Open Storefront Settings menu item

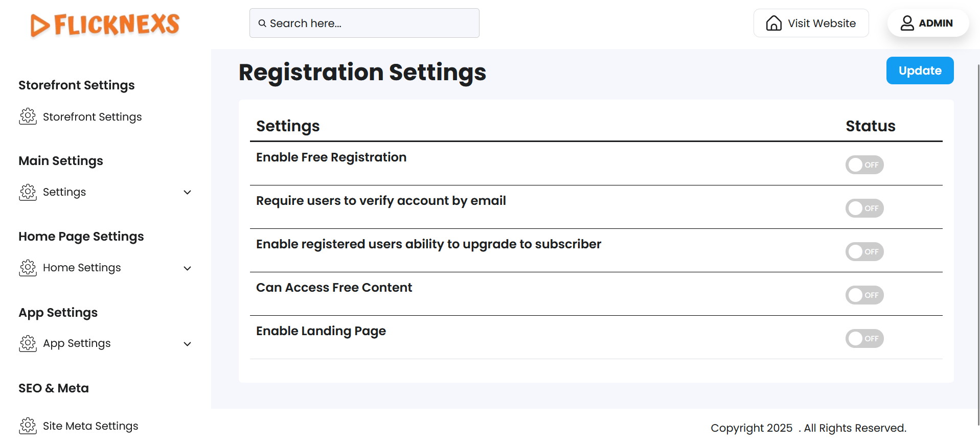click(x=92, y=117)
